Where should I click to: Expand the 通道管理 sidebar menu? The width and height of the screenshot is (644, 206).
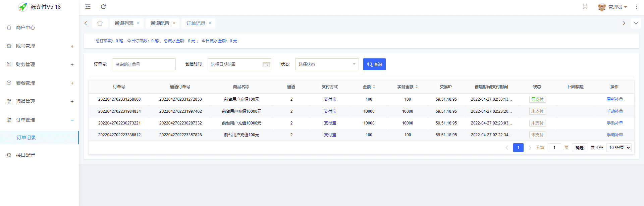[39, 101]
